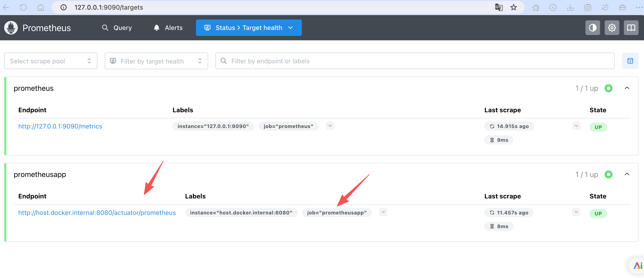644x278 pixels.
Task: Open the settings gear icon
Action: coord(612,28)
